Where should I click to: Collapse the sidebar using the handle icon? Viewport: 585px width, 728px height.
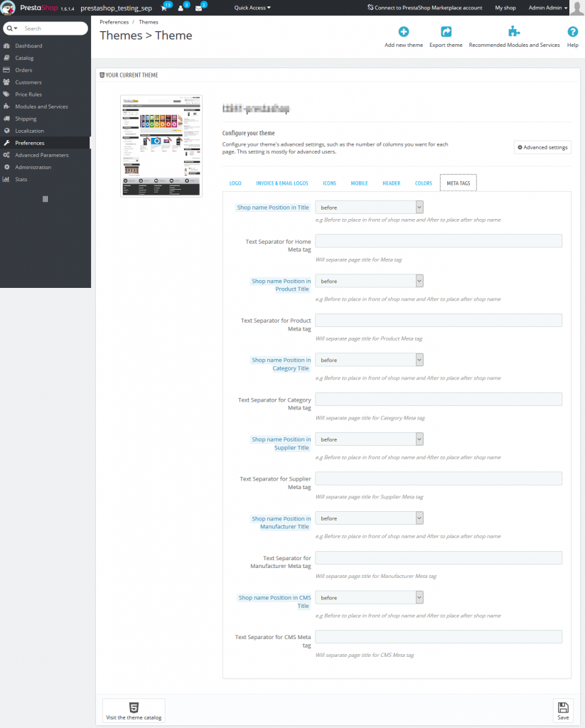pos(45,198)
